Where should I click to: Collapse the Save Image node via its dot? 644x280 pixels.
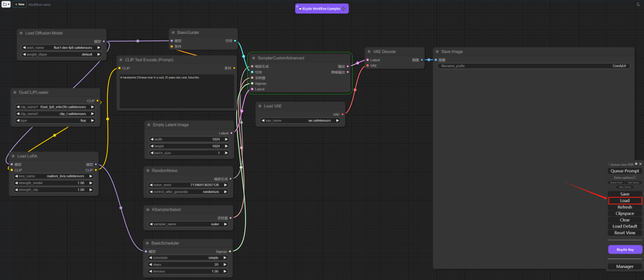[436, 52]
